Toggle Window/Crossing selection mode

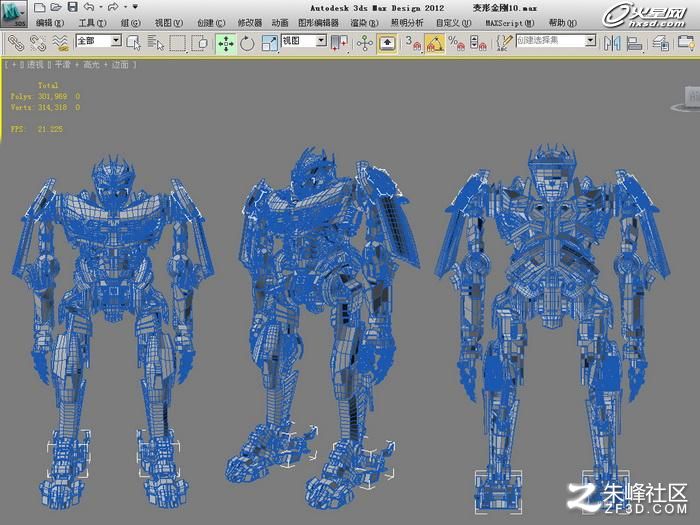pos(199,43)
